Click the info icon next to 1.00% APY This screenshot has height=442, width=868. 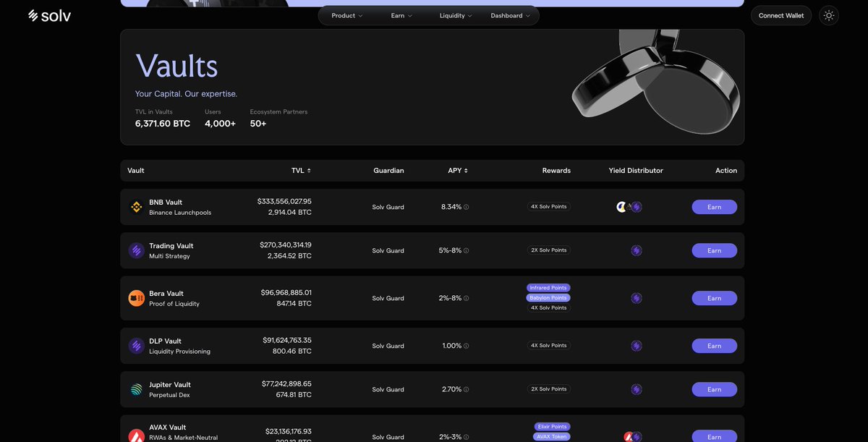point(466,346)
